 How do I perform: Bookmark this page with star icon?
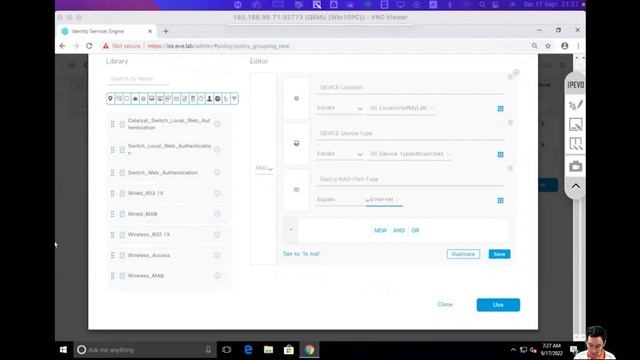548,46
